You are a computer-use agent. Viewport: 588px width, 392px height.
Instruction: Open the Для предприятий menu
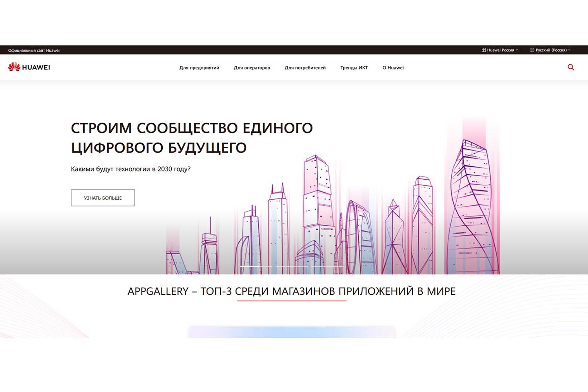click(x=199, y=68)
